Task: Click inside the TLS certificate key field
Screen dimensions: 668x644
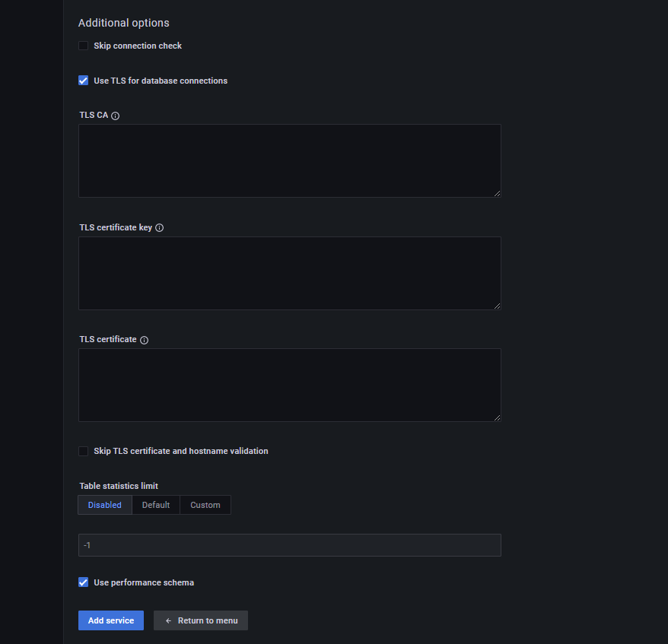Action: coord(290,273)
